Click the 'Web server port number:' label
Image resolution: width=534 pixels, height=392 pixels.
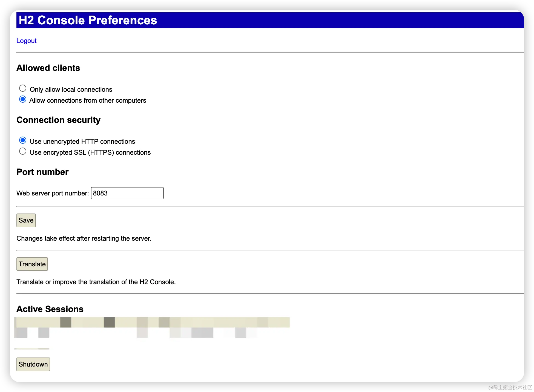point(53,193)
